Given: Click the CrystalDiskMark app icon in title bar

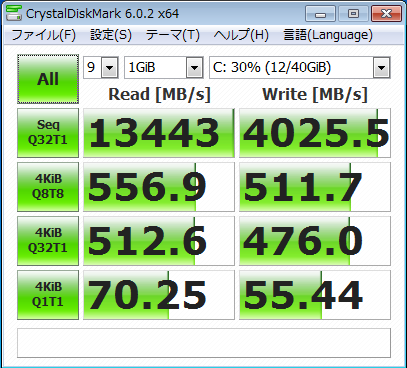Looking at the screenshot, I should click(14, 13).
